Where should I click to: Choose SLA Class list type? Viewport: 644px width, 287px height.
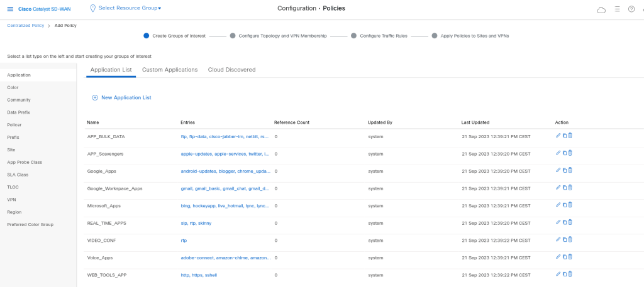pos(18,175)
